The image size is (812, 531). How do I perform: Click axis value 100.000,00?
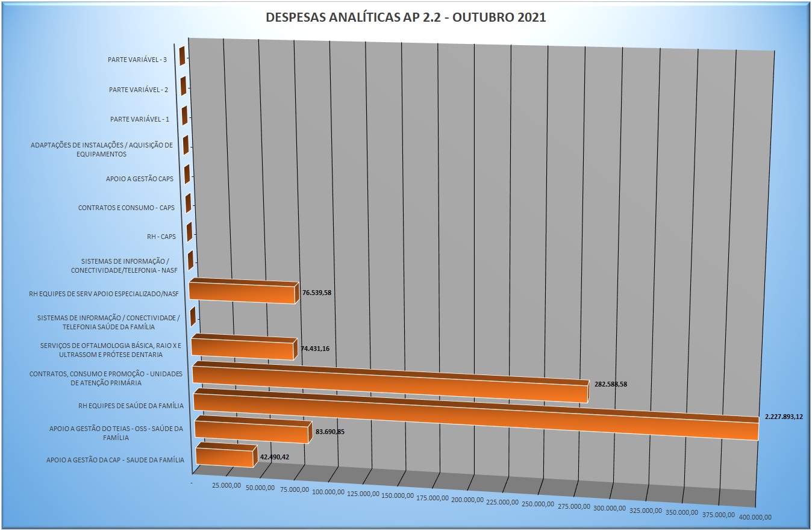click(329, 492)
